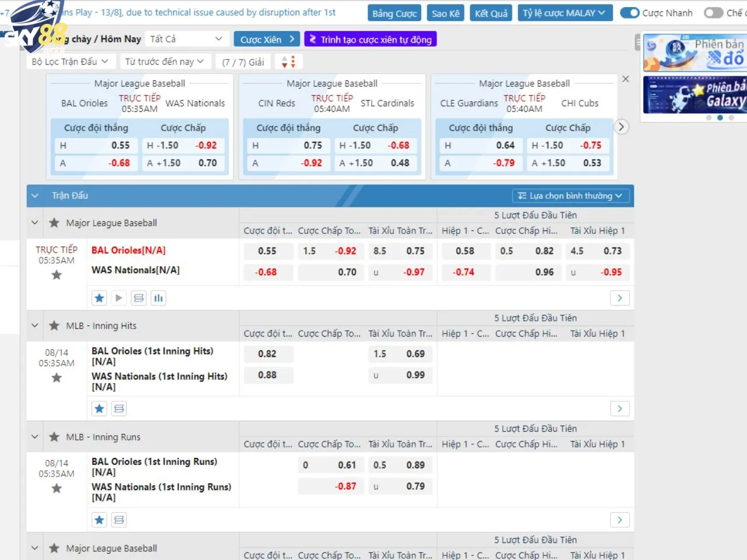Click the automatic parlay builder icon
747x560 pixels.
coord(313,39)
